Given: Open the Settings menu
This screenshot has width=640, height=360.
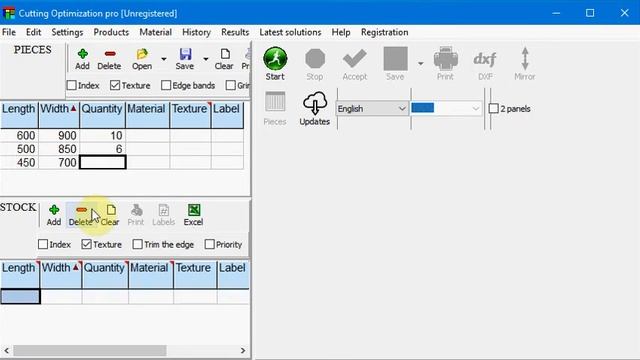Looking at the screenshot, I should click(67, 32).
